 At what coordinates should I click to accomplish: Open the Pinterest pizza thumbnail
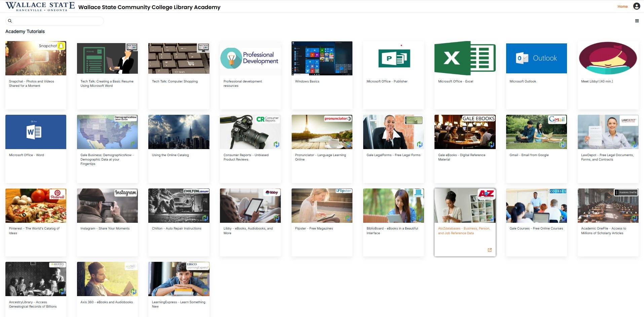click(36, 206)
